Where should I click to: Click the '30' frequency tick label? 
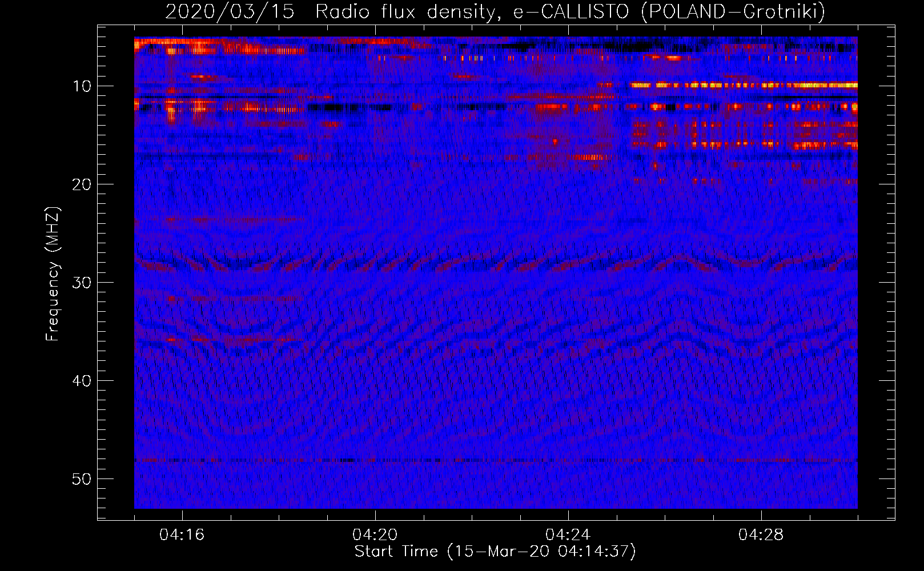82,283
